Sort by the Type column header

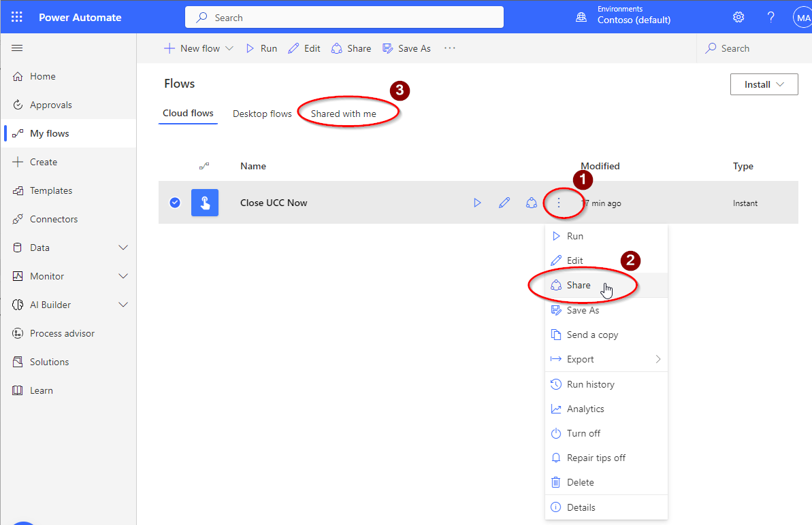coord(743,166)
